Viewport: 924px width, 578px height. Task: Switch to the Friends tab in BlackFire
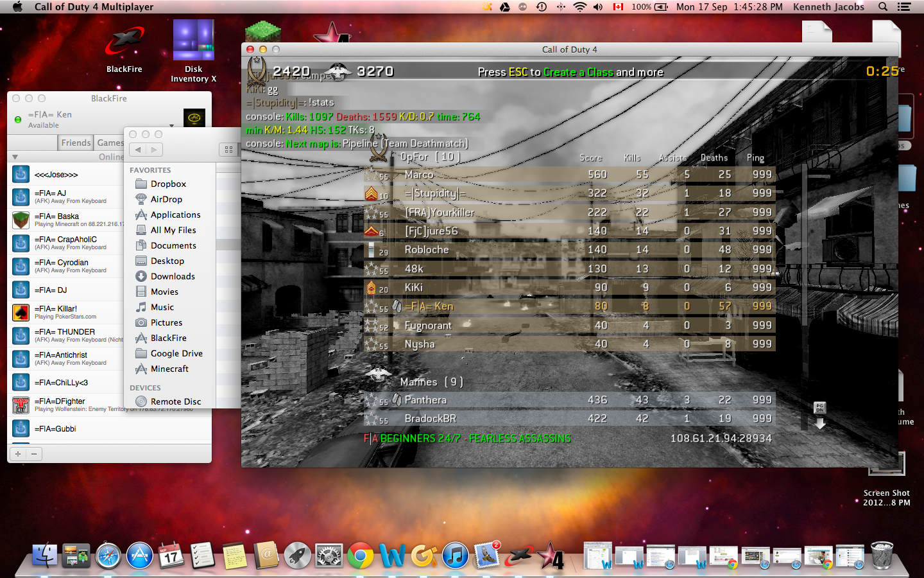tap(76, 143)
